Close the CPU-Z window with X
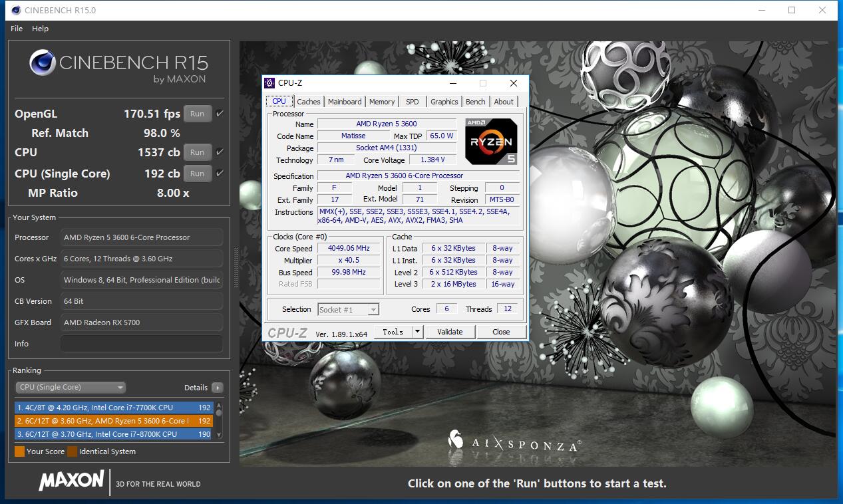 pyautogui.click(x=514, y=83)
